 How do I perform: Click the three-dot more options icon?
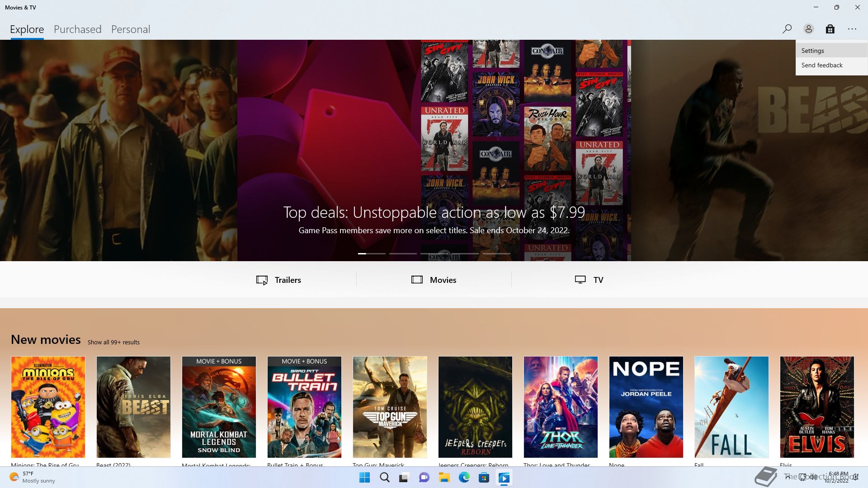(852, 29)
